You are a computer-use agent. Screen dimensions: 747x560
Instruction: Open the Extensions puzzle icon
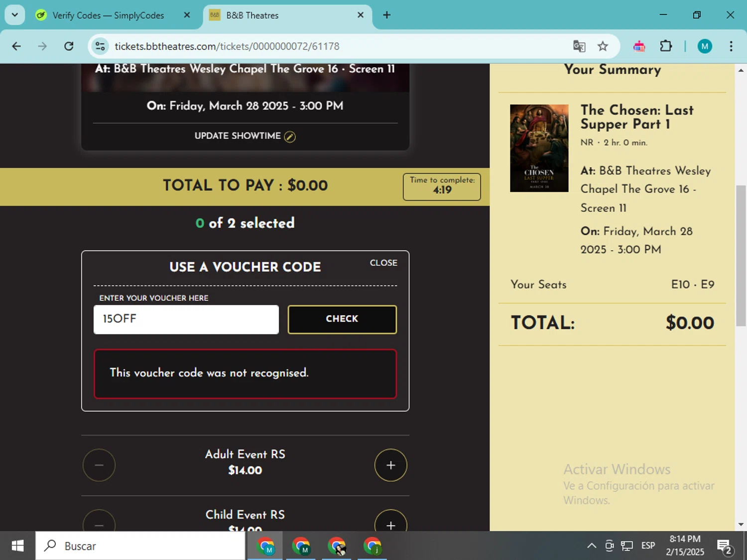[666, 46]
